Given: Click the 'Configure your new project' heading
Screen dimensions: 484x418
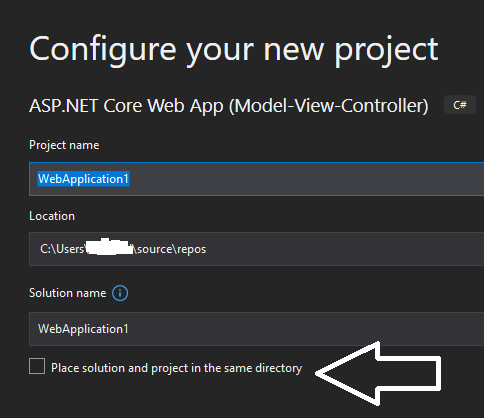Looking at the screenshot, I should point(234,50).
